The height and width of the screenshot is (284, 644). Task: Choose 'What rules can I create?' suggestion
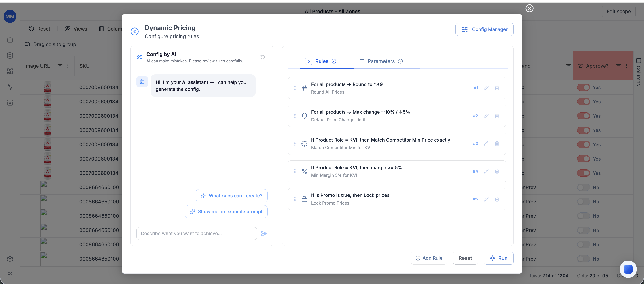click(x=231, y=196)
